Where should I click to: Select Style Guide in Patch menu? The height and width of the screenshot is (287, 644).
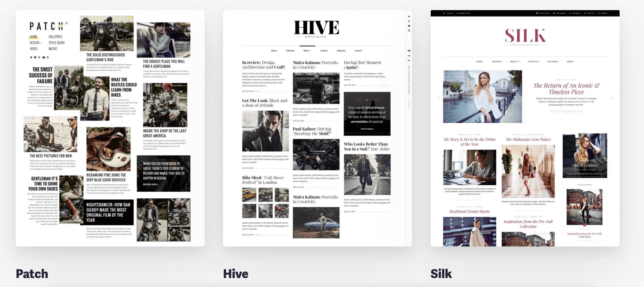[x=57, y=43]
